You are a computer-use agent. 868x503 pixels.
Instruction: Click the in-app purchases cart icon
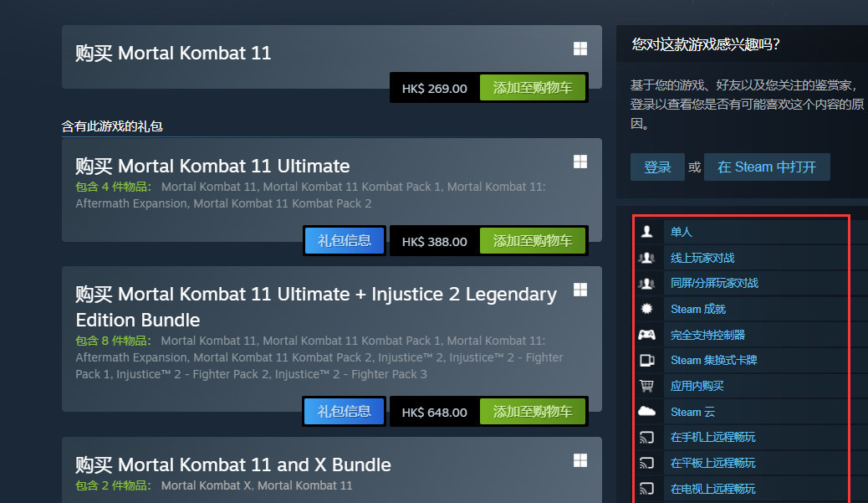646,386
